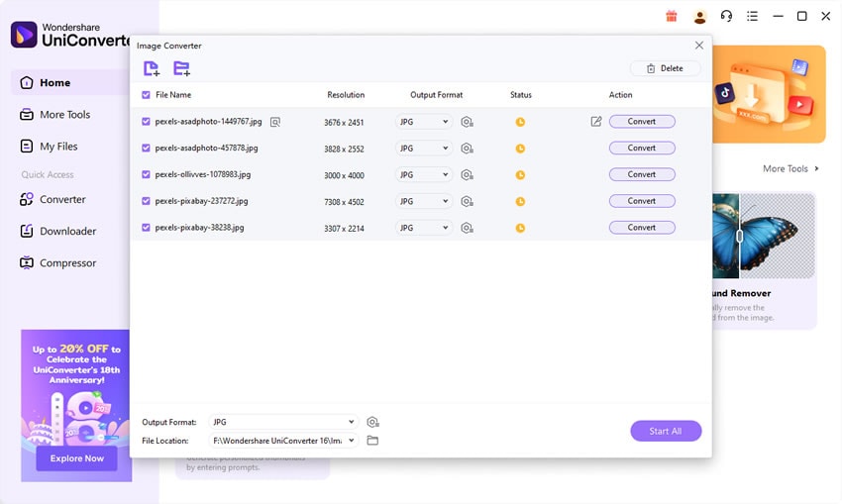Image resolution: width=842 pixels, height=504 pixels.
Task: Toggle the select-all File Name checkbox
Action: [x=146, y=95]
